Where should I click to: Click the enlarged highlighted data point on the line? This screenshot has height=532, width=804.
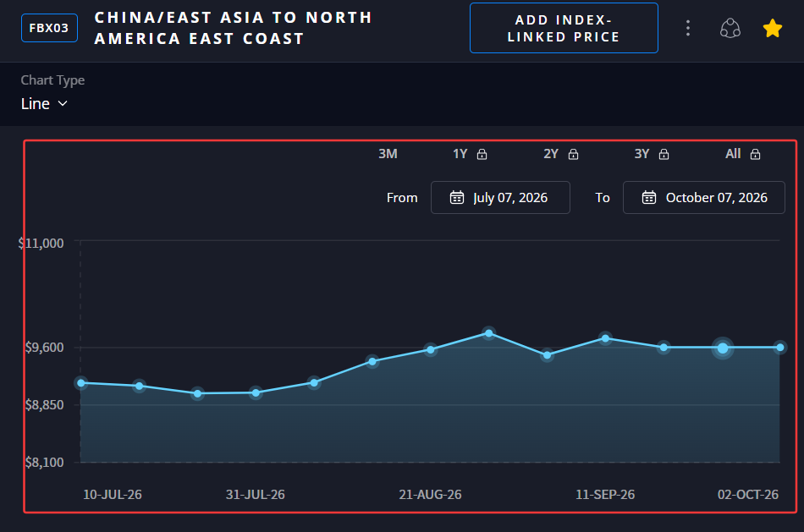click(x=723, y=348)
